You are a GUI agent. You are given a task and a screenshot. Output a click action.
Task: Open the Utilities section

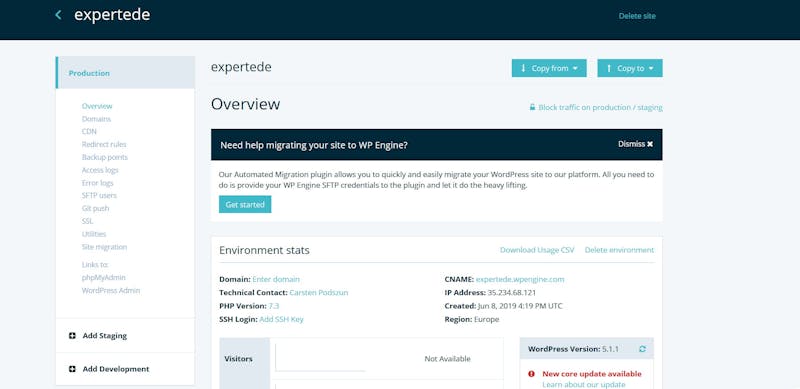(x=94, y=234)
